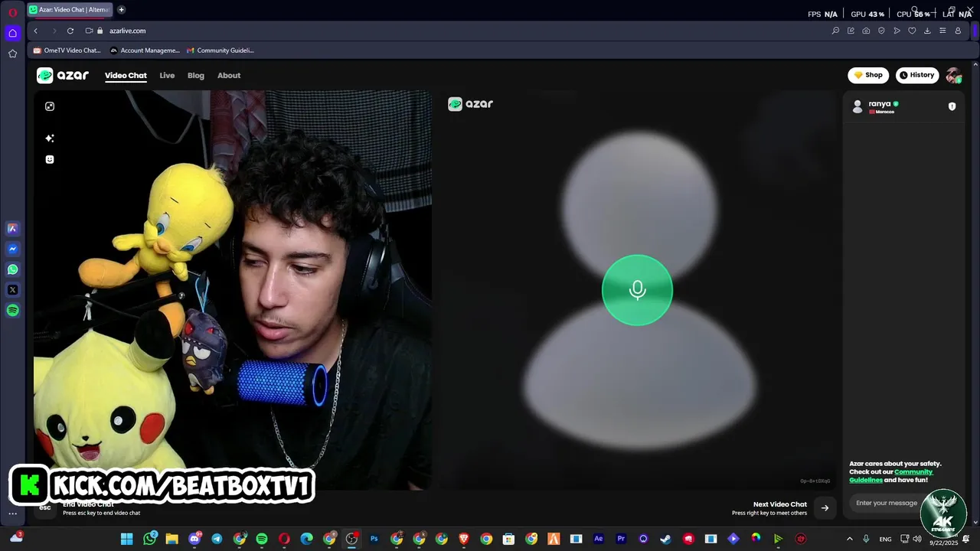This screenshot has height=551, width=980.
Task: Click the ENG language indicator
Action: [885, 540]
